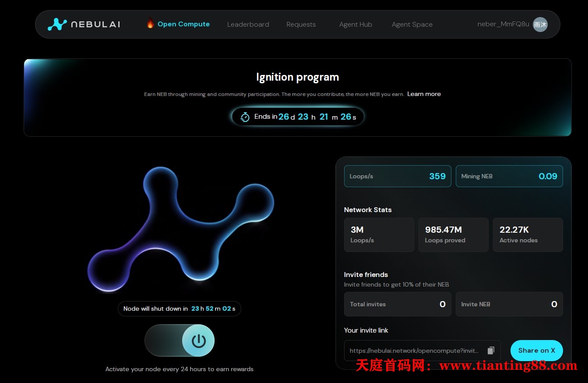This screenshot has height=383, width=588.
Task: Click the Activate your node every 24 hours text
Action: click(x=180, y=369)
